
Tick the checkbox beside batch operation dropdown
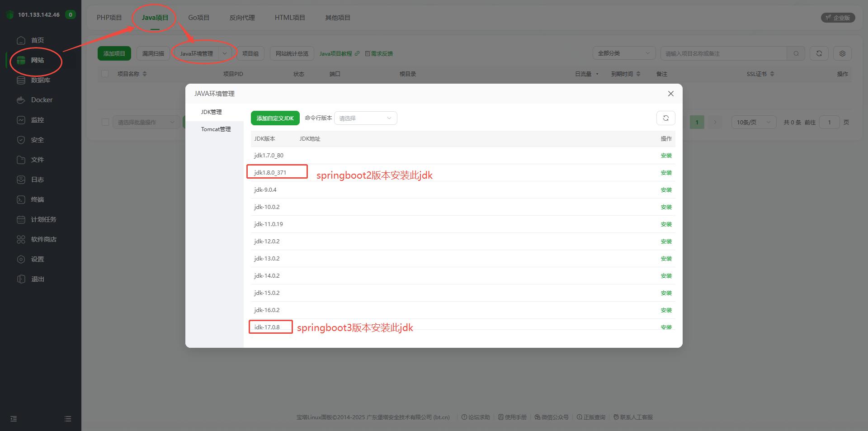(105, 122)
